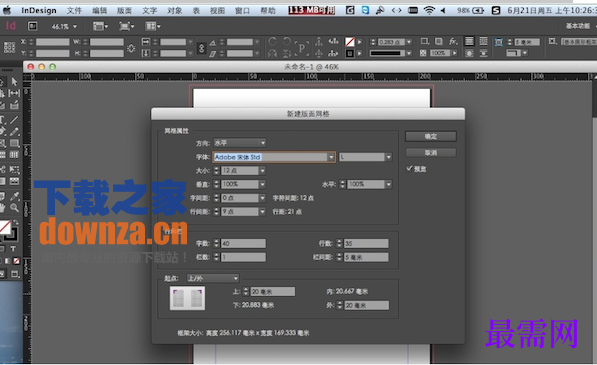Open the 垂直 vertical scale dropdown arrow
The image size is (597, 365).
click(262, 184)
